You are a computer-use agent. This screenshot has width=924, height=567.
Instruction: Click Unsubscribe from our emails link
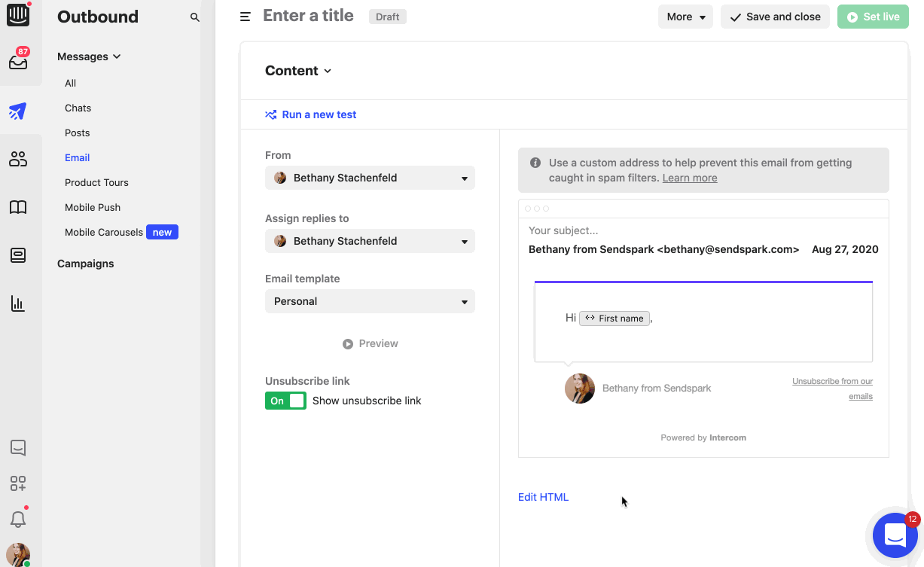[833, 389]
